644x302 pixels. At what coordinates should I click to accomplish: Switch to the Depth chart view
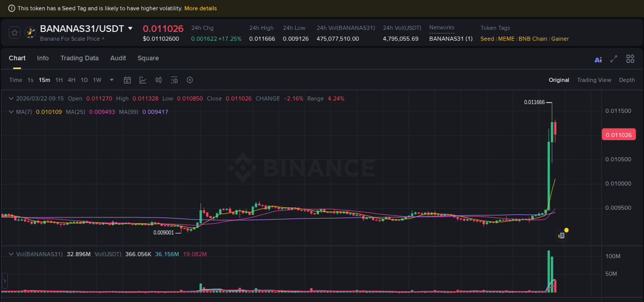627,80
